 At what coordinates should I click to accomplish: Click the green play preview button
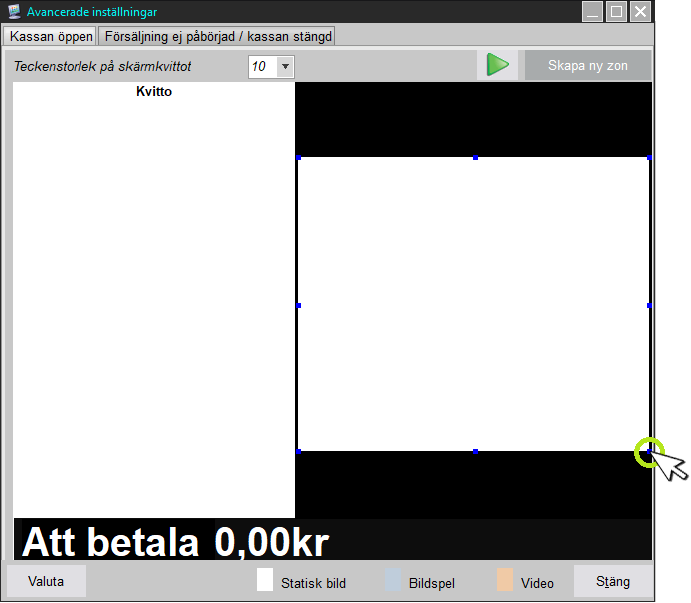[x=497, y=66]
